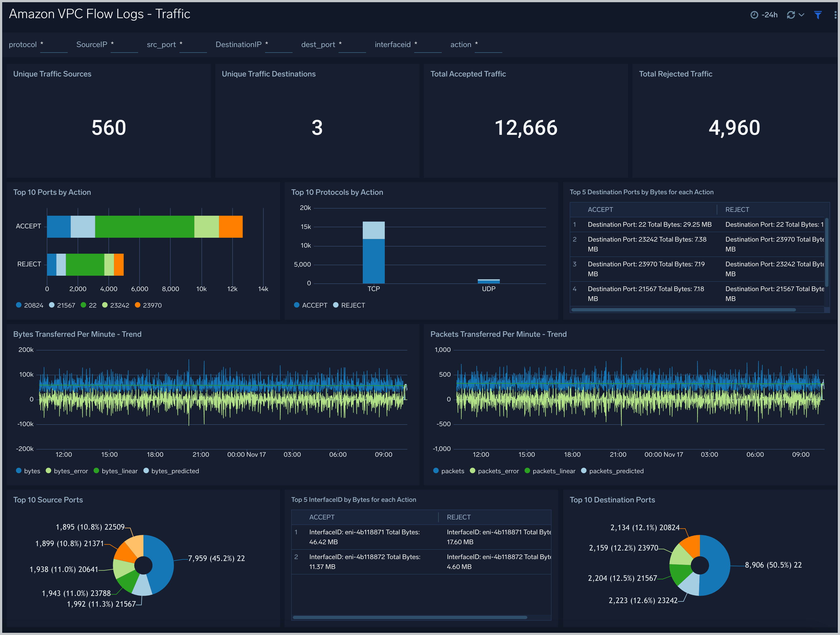Expand the refresh interval dropdown chevron
Image resolution: width=840 pixels, height=635 pixels.
(x=801, y=15)
